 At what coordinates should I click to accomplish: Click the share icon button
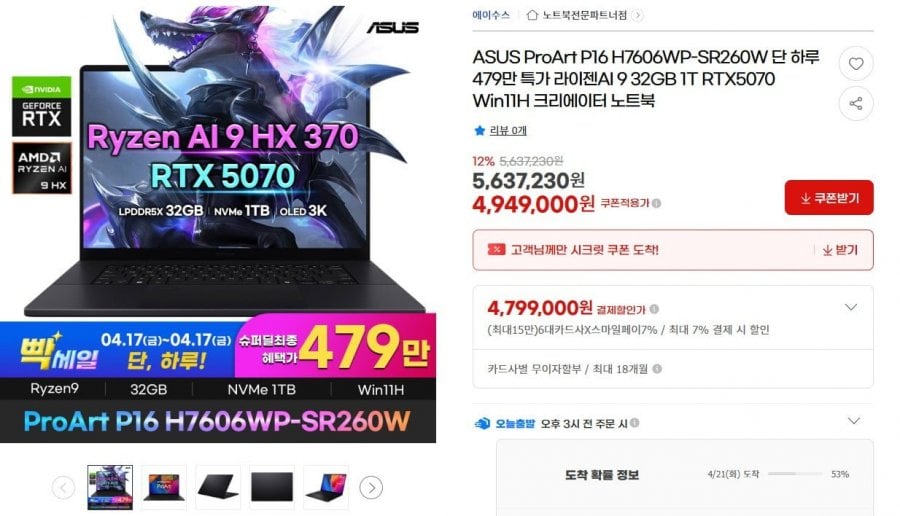click(x=856, y=103)
